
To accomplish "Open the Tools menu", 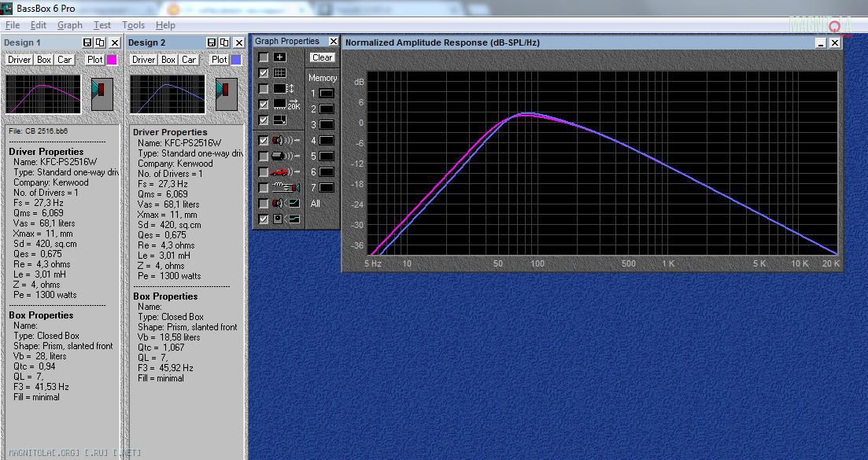I will click(x=134, y=25).
